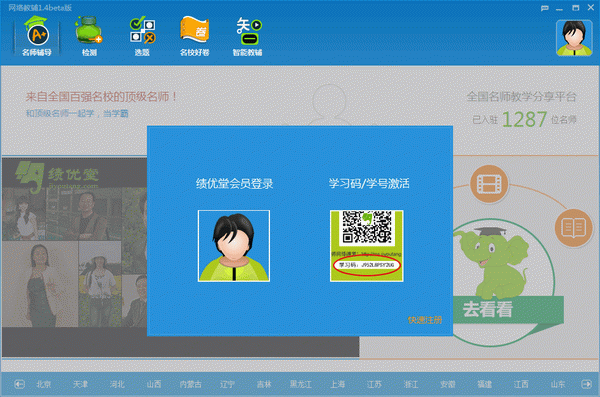This screenshot has height=397, width=600.
Task: Select the 北京 province tab
Action: point(44,384)
